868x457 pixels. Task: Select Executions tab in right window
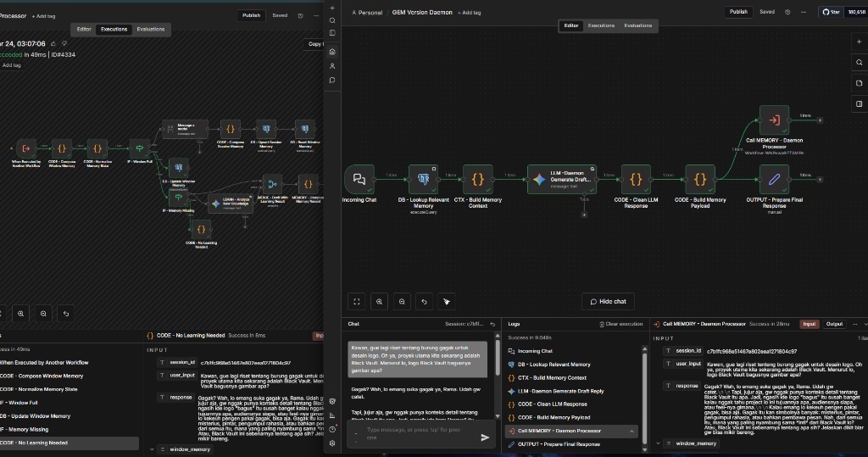coord(601,25)
